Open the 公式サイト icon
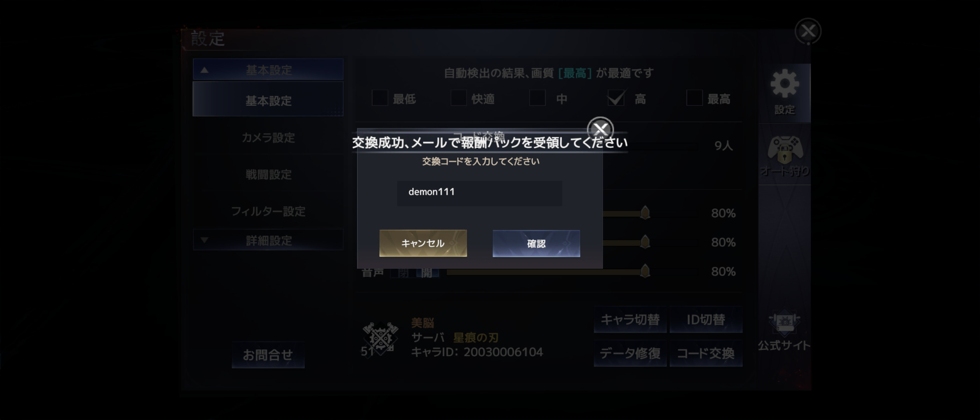The height and width of the screenshot is (420, 980). (x=784, y=331)
